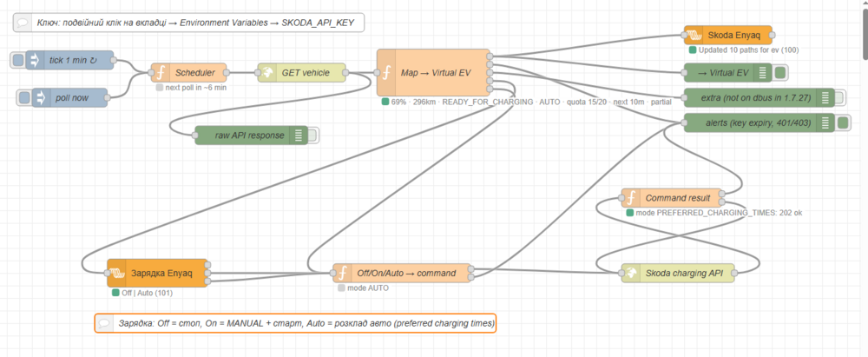This screenshot has height=357, width=868.
Task: Click the Victron icon on 'Зарядка Enyaq' node
Action: (x=115, y=273)
